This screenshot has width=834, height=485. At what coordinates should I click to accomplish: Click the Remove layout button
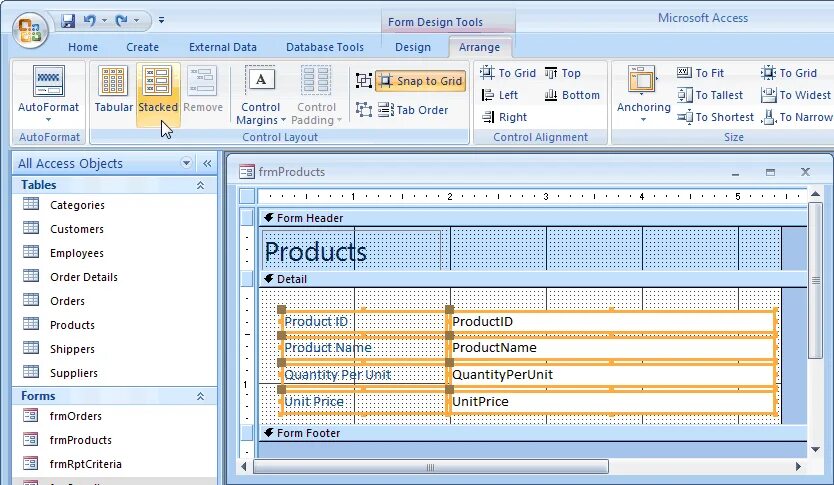tap(203, 89)
